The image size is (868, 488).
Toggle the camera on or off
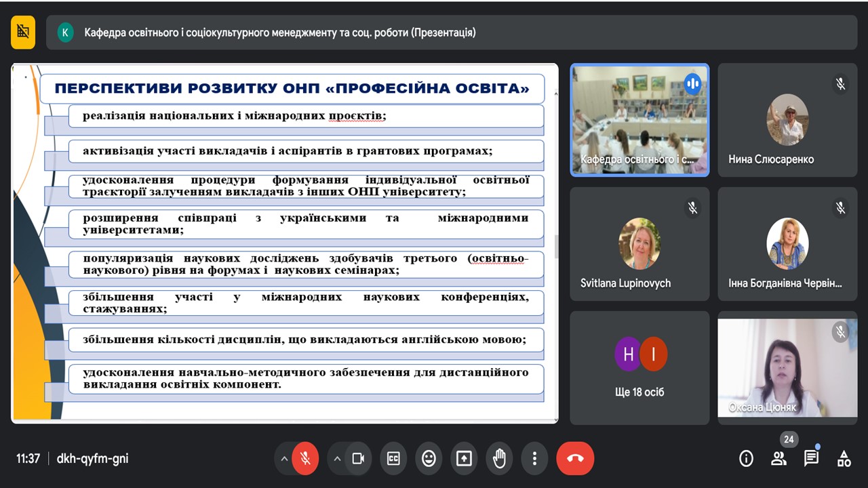pos(358,459)
